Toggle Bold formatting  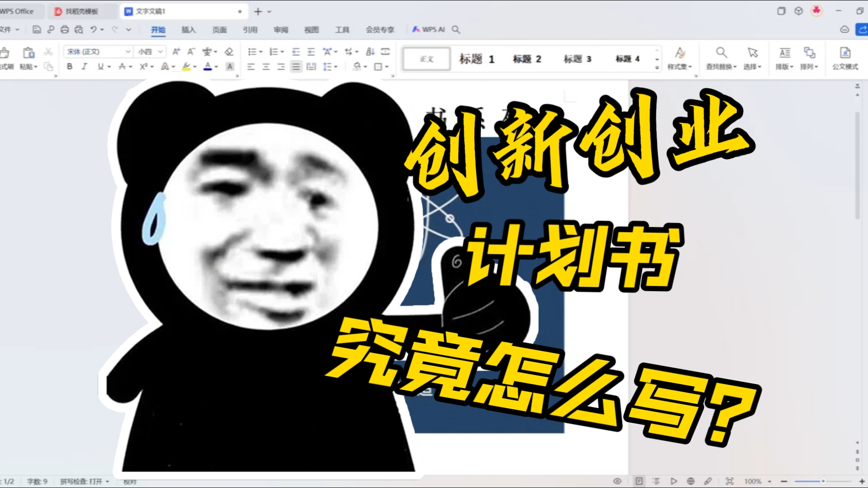[70, 67]
